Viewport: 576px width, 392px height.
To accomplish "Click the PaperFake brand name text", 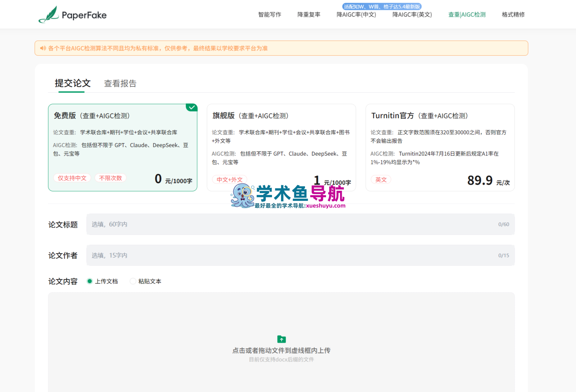I will coord(84,15).
